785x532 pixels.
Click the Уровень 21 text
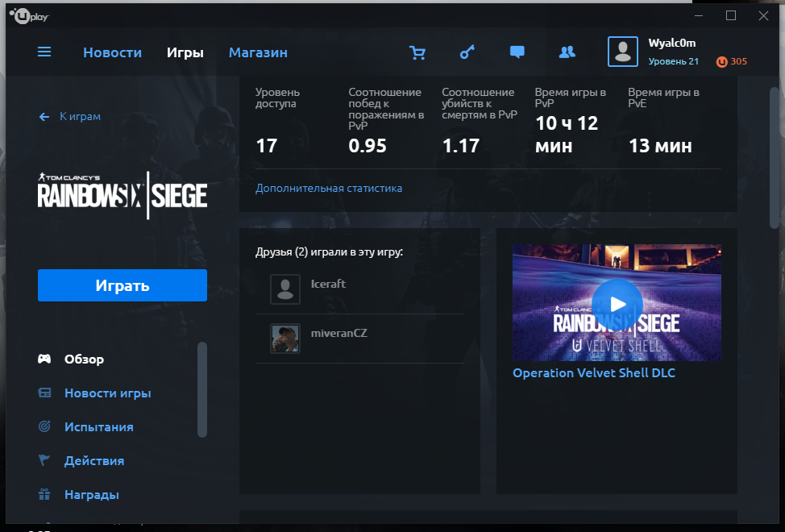[673, 61]
